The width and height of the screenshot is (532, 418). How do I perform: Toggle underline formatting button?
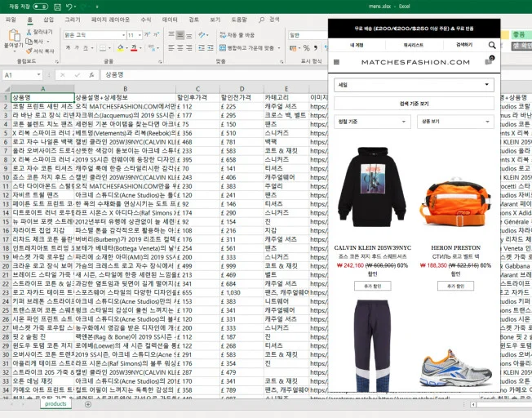click(x=86, y=48)
